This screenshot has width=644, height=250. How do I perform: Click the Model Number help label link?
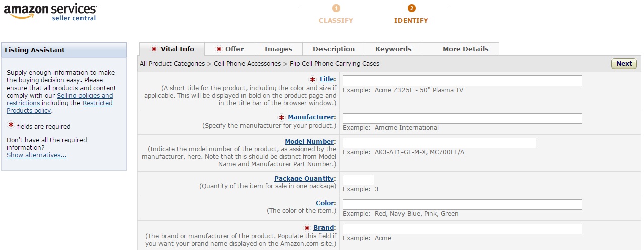[309, 142]
